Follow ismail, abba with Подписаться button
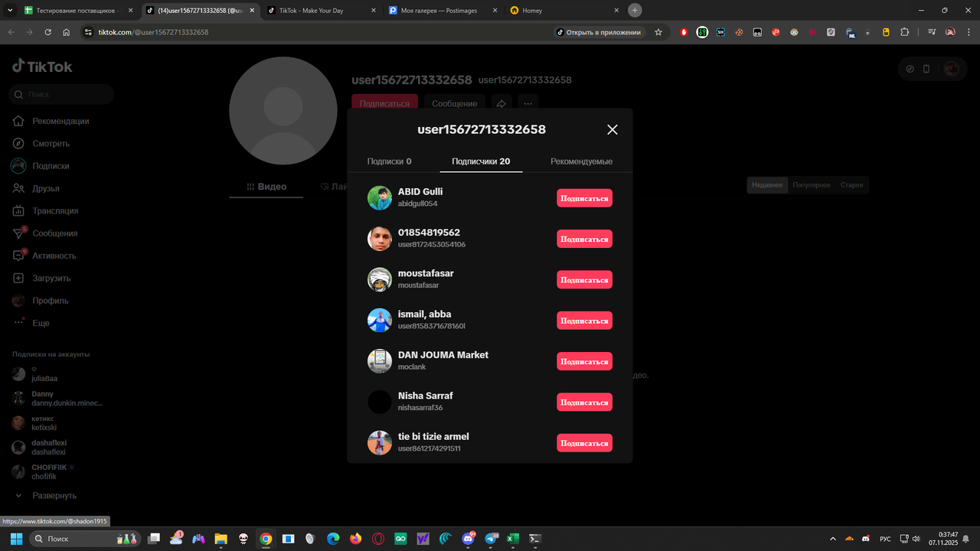Image resolution: width=980 pixels, height=551 pixels. coord(584,321)
